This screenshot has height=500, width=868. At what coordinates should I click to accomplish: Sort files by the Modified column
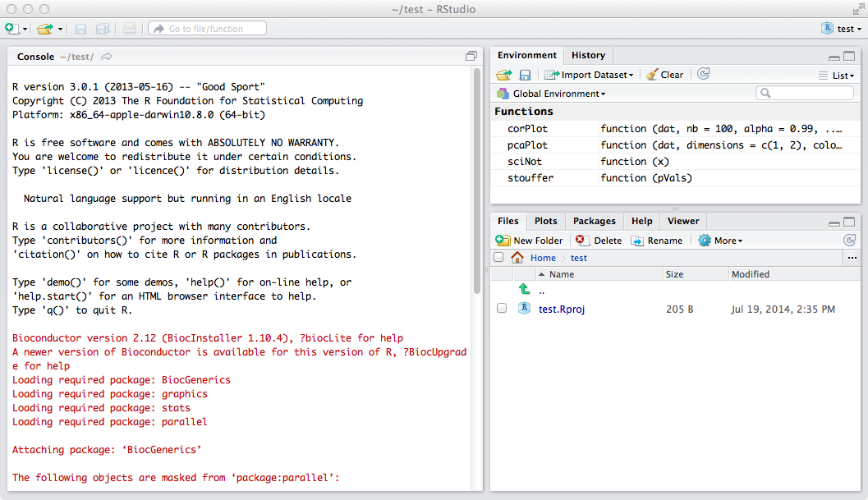794,274
